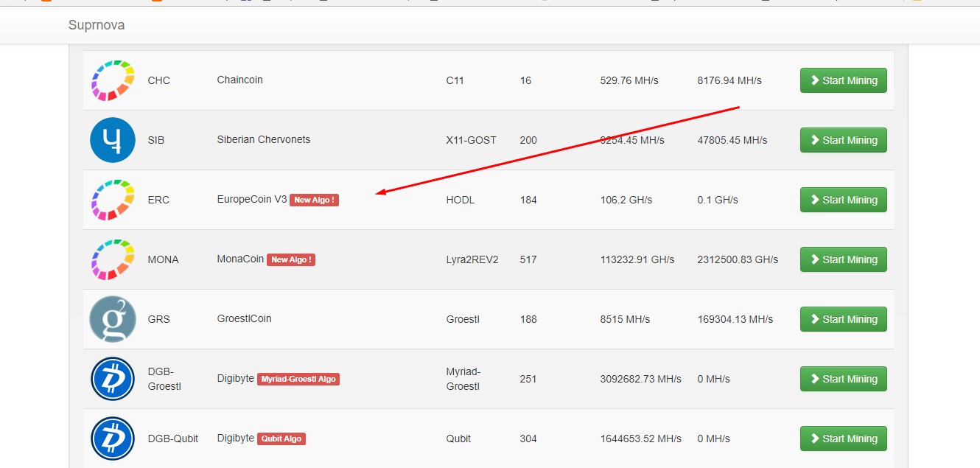Click the 0.1 GH/s hashrate value

(718, 200)
